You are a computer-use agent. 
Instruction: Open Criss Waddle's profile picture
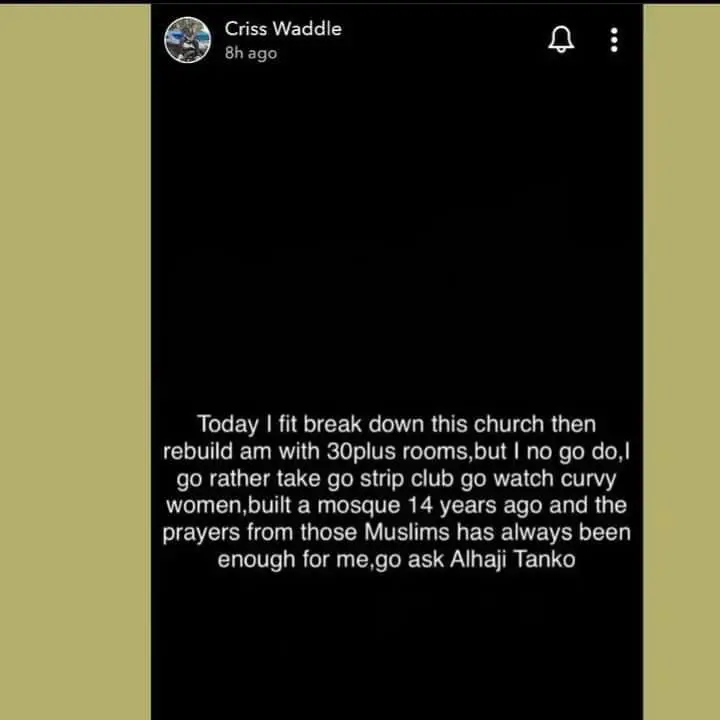[x=187, y=40]
